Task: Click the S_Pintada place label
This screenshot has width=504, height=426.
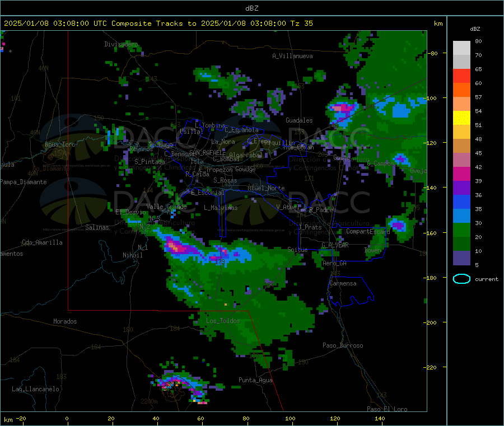Action: (x=150, y=162)
